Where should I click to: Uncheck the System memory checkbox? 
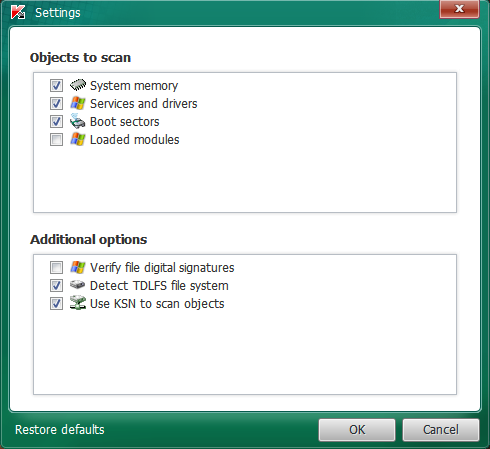56,86
